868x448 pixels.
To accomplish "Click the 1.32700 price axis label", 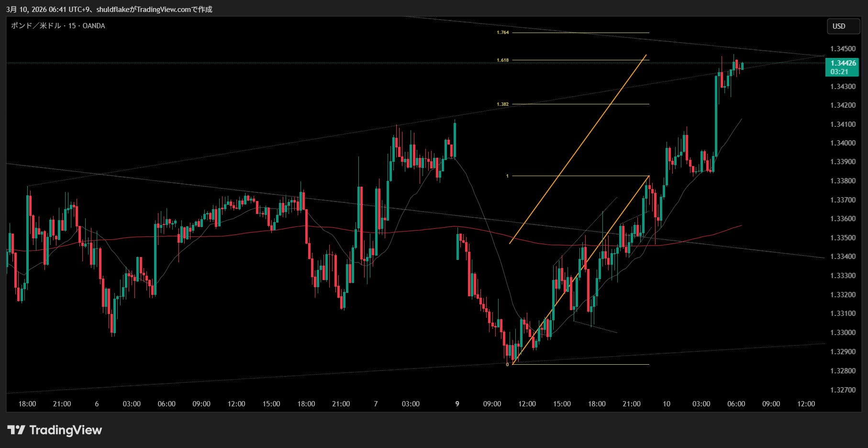I will 843,390.
